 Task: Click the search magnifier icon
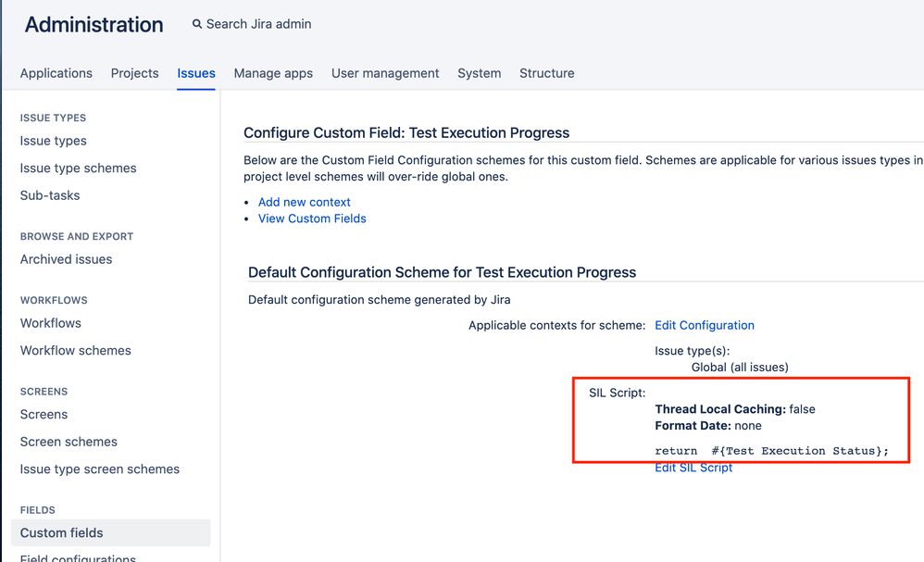(197, 24)
